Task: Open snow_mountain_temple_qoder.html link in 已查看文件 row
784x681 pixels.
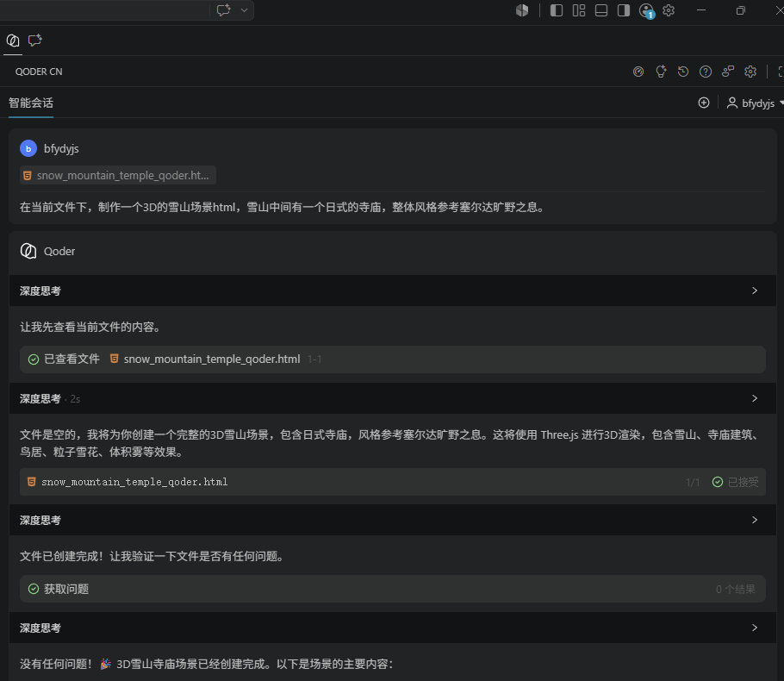Action: coord(212,359)
